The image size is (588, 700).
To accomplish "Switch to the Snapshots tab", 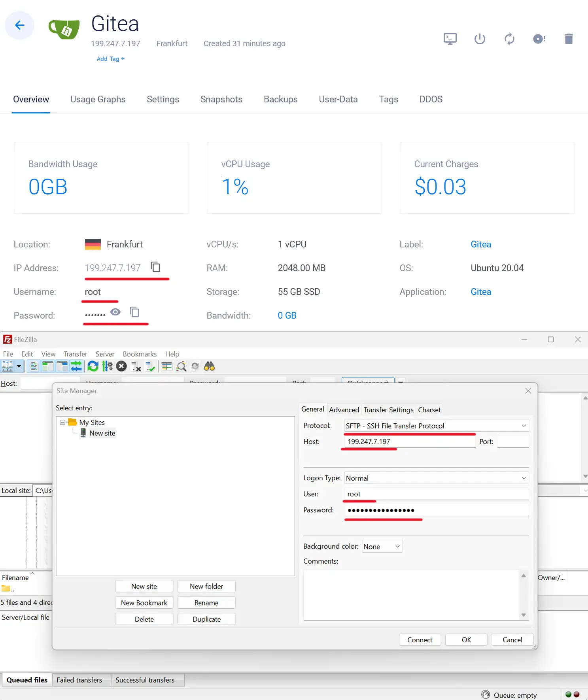I will (221, 99).
